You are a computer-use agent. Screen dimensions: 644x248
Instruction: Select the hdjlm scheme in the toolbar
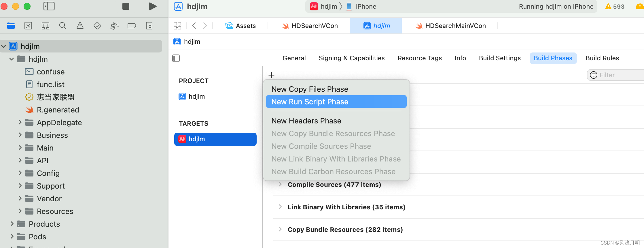point(324,6)
